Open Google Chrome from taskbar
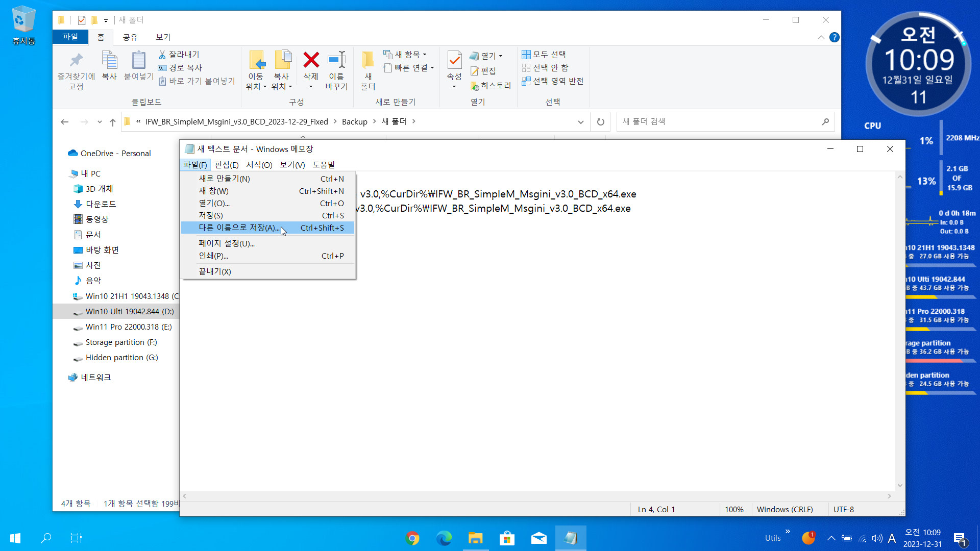 click(412, 538)
